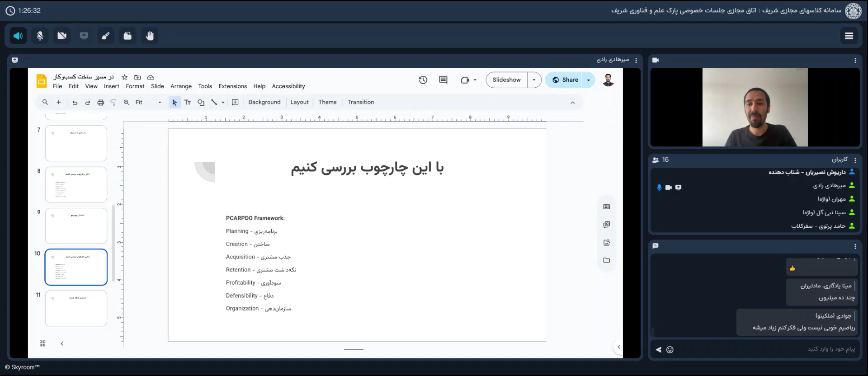
Task: Select slide 11 thumbnail
Action: pos(76,308)
